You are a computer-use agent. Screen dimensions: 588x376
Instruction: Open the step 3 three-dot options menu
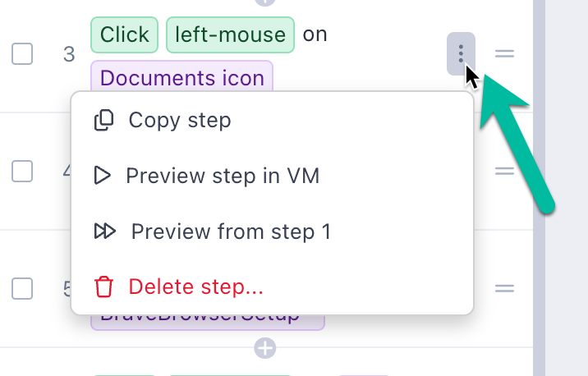tap(461, 54)
